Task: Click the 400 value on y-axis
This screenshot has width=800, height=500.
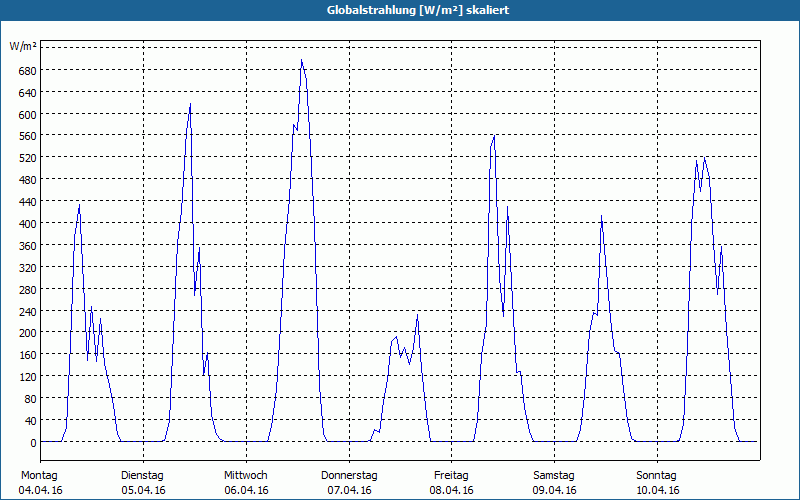Action: point(27,223)
